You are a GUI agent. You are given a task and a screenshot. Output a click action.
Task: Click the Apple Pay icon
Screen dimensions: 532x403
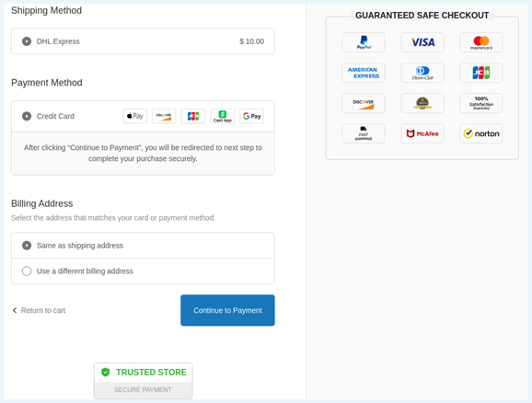(x=134, y=116)
